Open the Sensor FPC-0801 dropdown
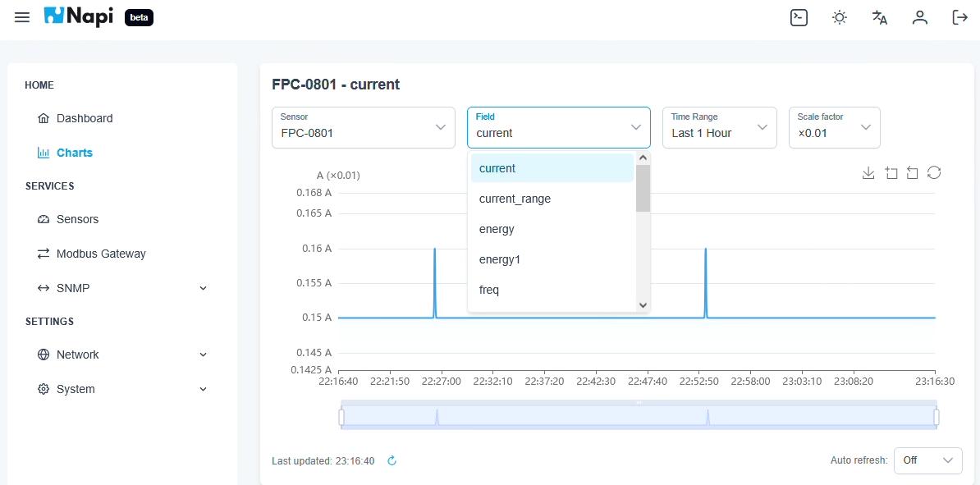 tap(363, 127)
